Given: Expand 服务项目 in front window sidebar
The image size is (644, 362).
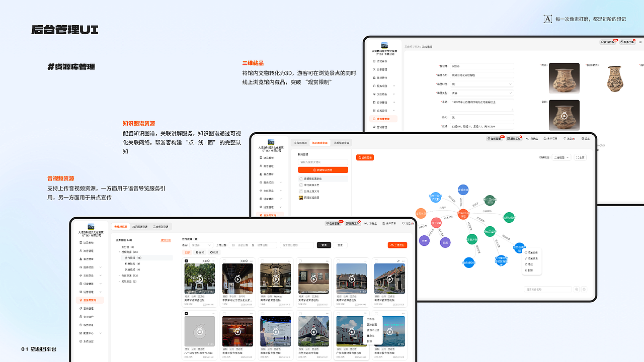Looking at the screenshot, I should coord(101,267).
